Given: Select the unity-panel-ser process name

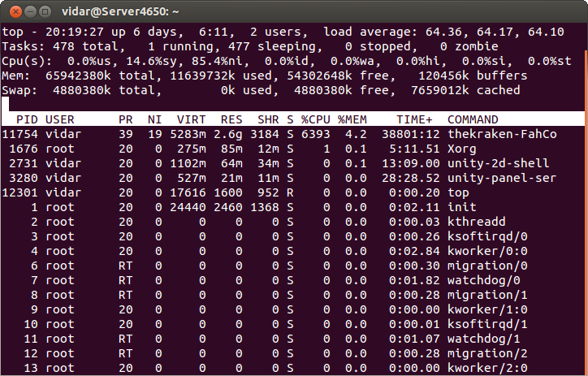Looking at the screenshot, I should pos(502,178).
